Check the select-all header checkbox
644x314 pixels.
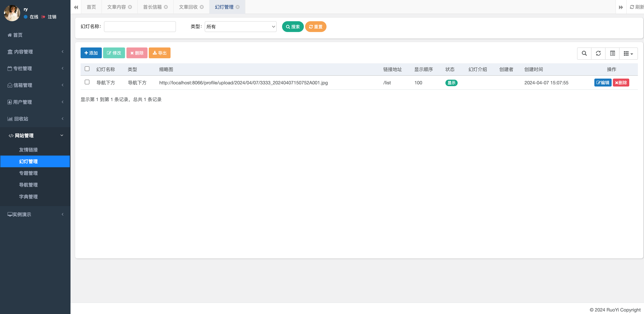tap(87, 69)
